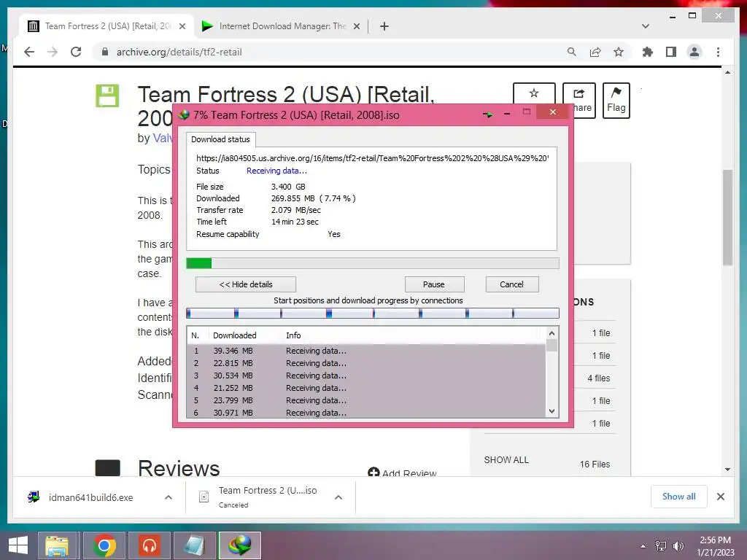Open Windows Start menu
This screenshot has height=560, width=747.
tap(18, 545)
